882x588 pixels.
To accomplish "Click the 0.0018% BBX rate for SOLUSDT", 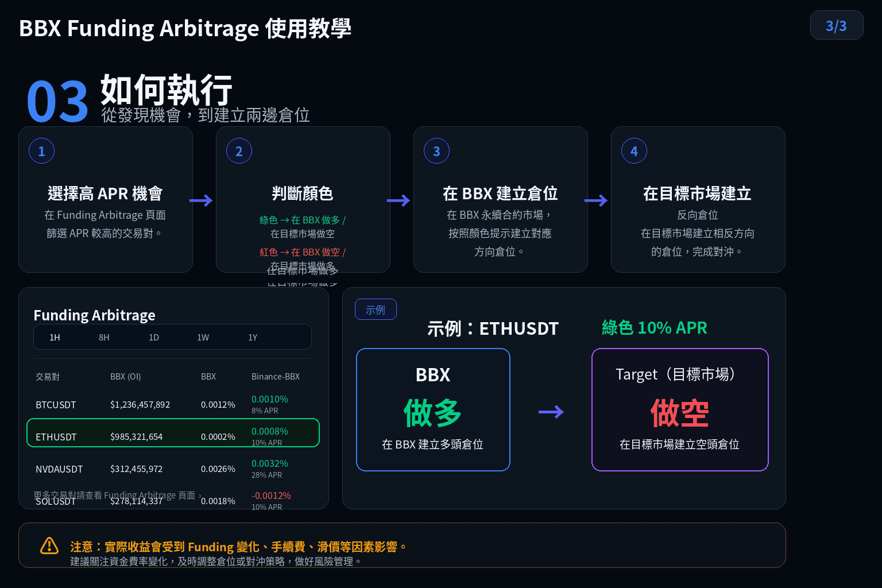I will [x=218, y=501].
